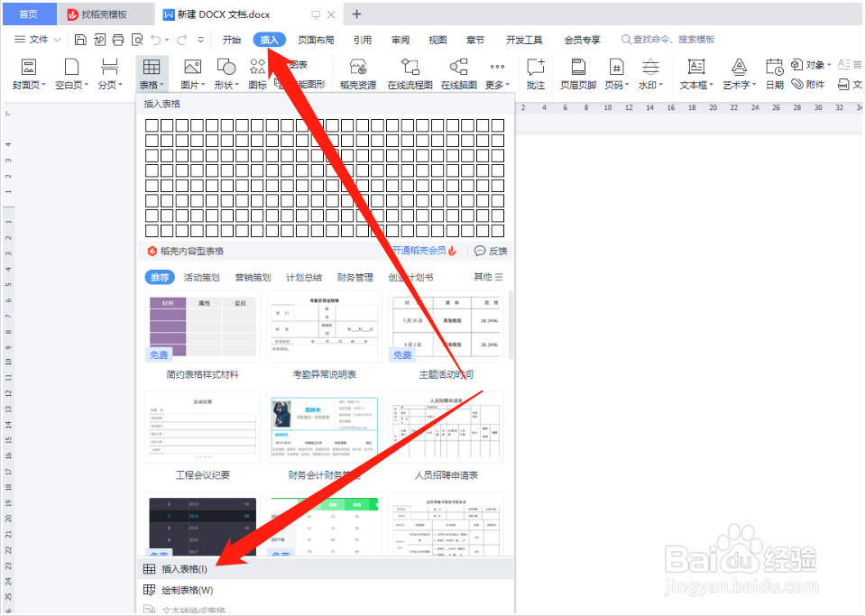Click the Table (表格) ribbon button

point(152,73)
